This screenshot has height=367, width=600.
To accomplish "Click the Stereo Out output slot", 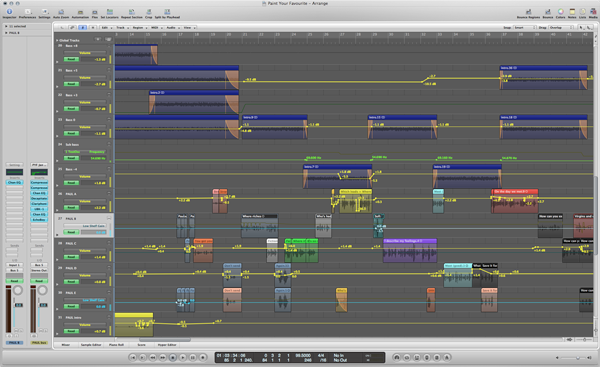I will pos(39,270).
